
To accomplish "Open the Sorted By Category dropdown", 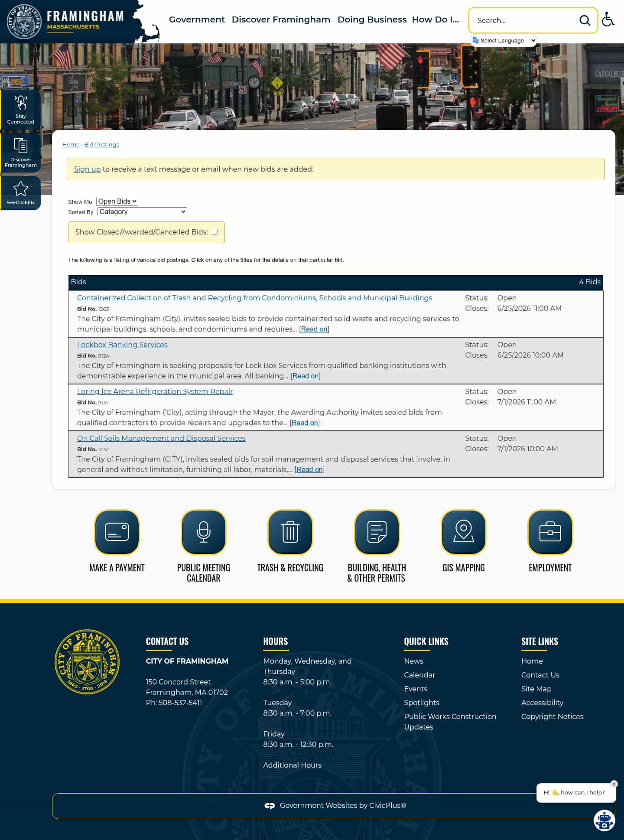I will pos(142,212).
